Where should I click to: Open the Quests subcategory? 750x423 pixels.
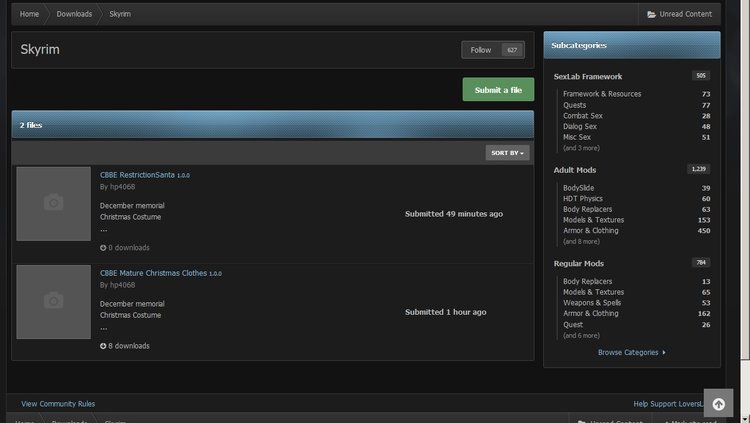pyautogui.click(x=574, y=105)
